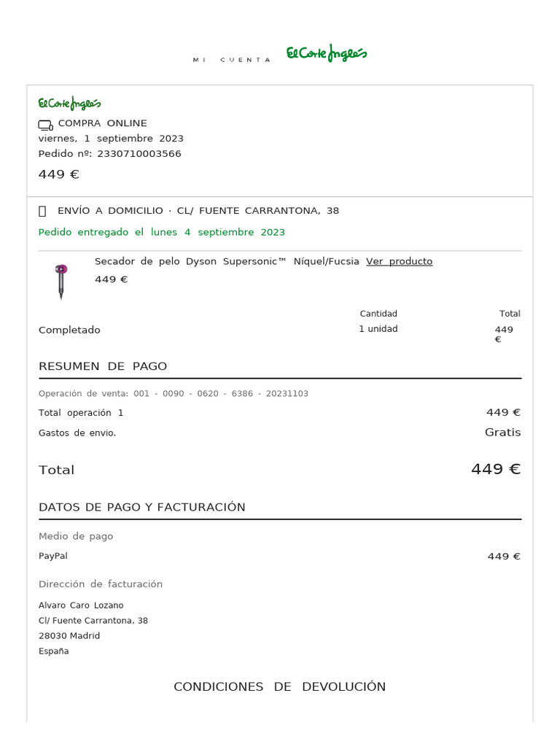Viewport: 560px width, 747px height.
Task: Click the online purchase device icon
Action: (x=45, y=125)
